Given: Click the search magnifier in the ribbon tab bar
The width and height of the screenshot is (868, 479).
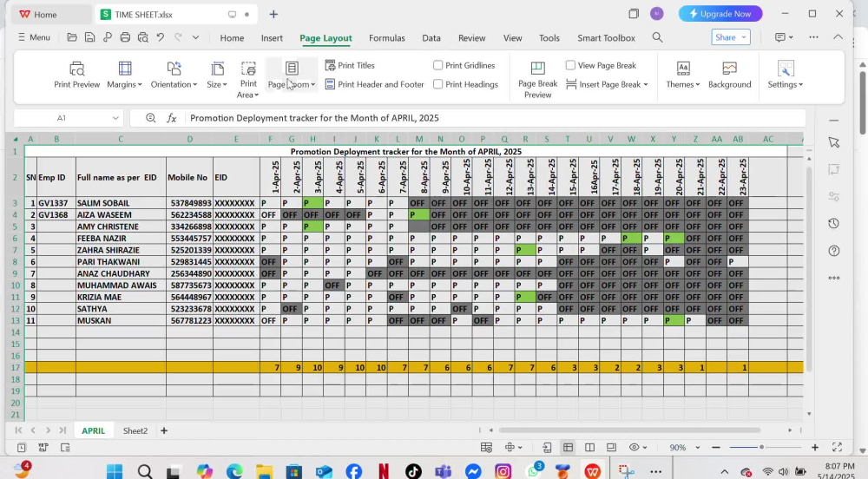Looking at the screenshot, I should pos(657,37).
